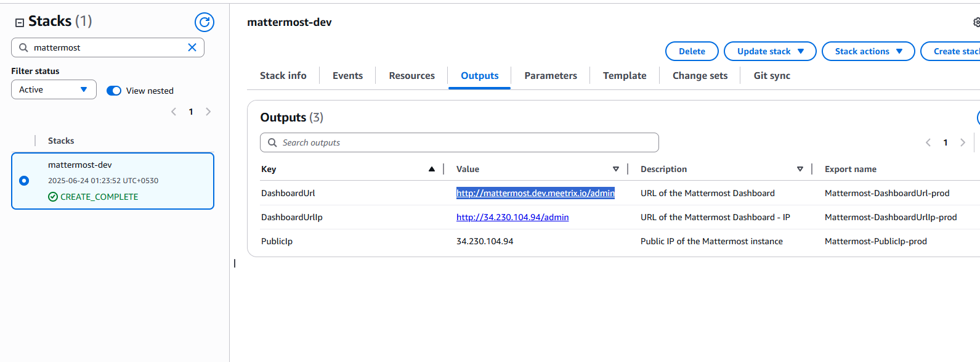Go to next stacks page
The width and height of the screenshot is (980, 362).
tap(208, 112)
